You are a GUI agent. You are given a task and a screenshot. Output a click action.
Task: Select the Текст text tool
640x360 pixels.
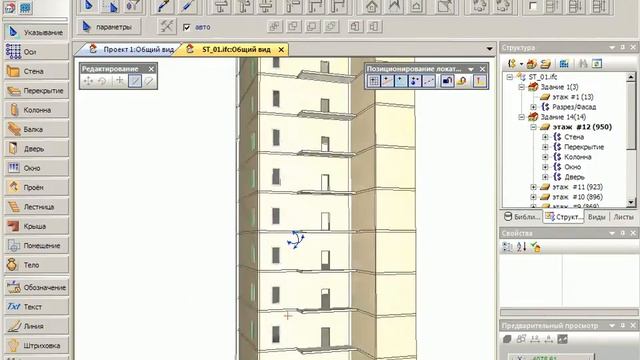(36, 307)
